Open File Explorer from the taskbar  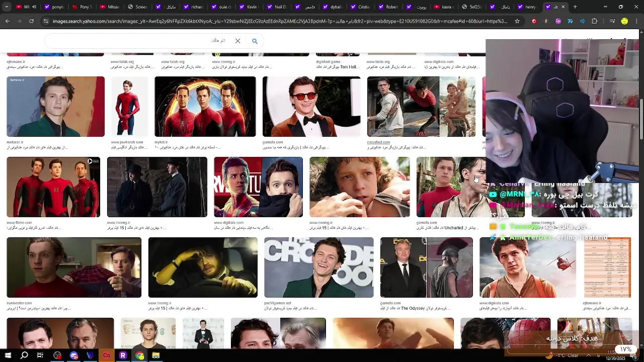pos(156,355)
